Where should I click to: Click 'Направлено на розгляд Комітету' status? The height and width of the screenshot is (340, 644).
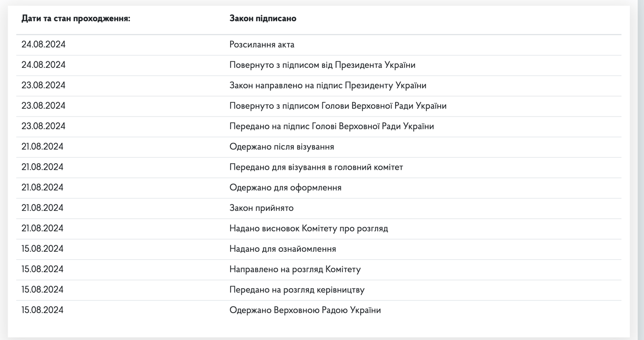(295, 269)
